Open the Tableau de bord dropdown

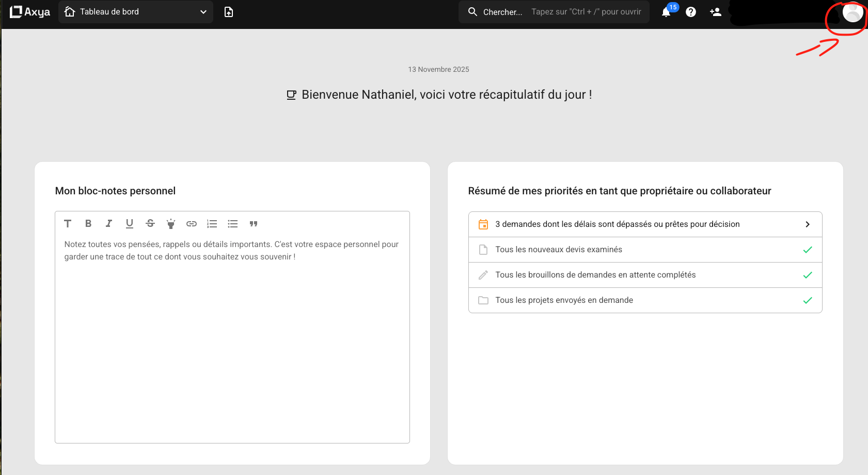[x=135, y=12]
